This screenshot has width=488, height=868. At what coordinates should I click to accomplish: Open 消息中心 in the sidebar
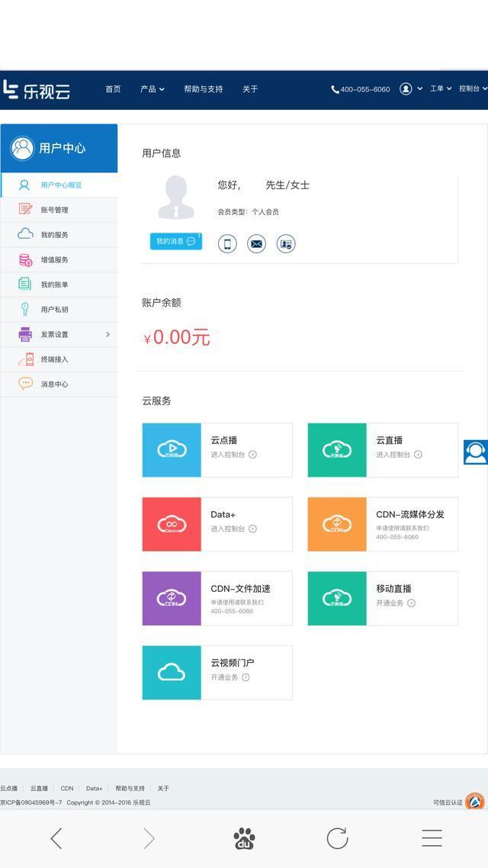coord(59,384)
